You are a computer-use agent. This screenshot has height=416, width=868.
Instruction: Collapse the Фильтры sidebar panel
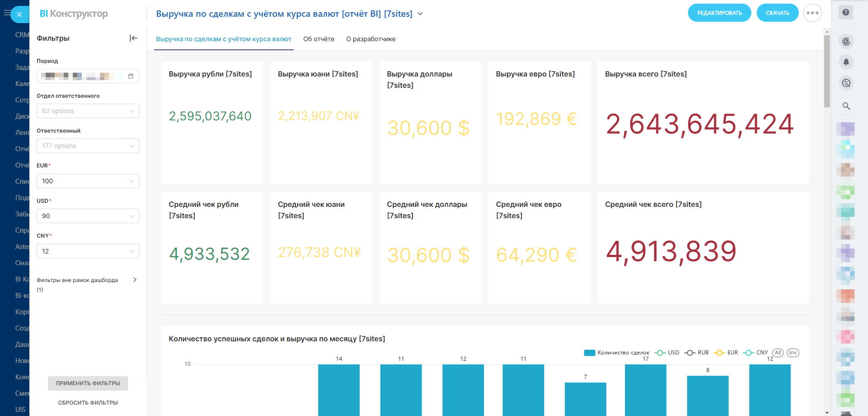(133, 38)
